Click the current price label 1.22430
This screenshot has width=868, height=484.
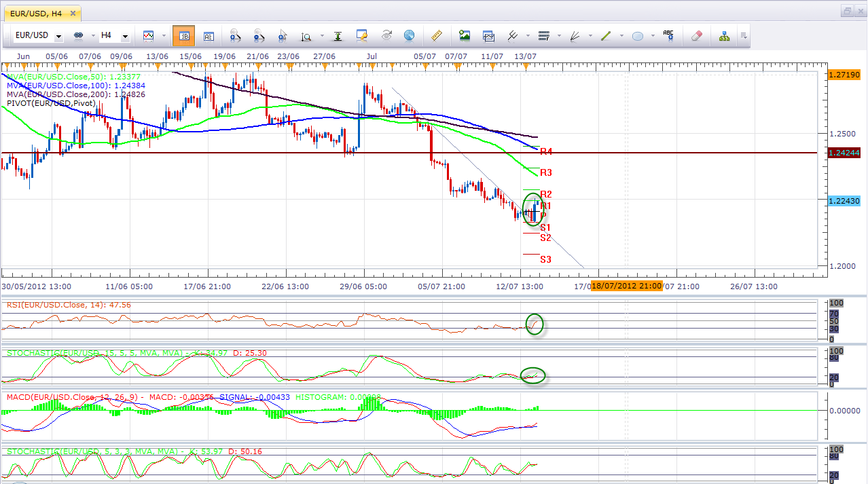[x=845, y=201]
